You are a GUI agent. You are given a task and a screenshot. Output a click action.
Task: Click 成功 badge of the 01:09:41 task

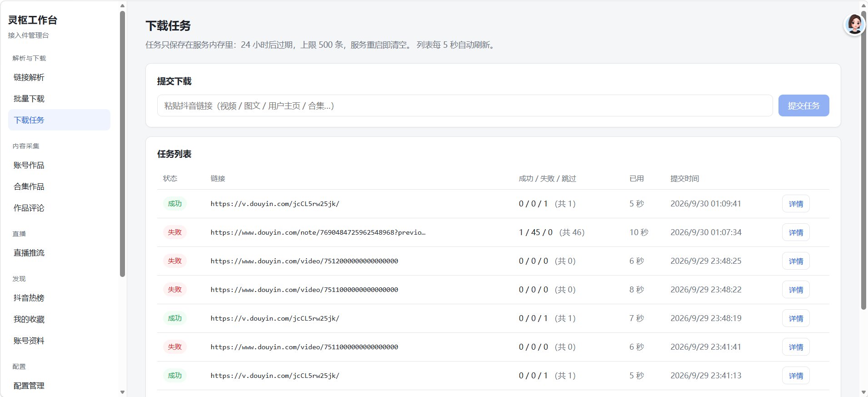tap(175, 204)
